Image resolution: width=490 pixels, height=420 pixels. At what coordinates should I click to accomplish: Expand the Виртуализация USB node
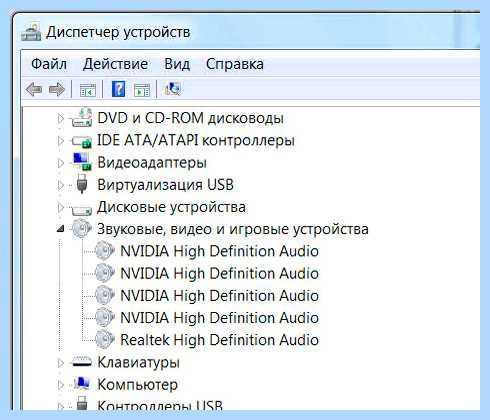coord(61,185)
